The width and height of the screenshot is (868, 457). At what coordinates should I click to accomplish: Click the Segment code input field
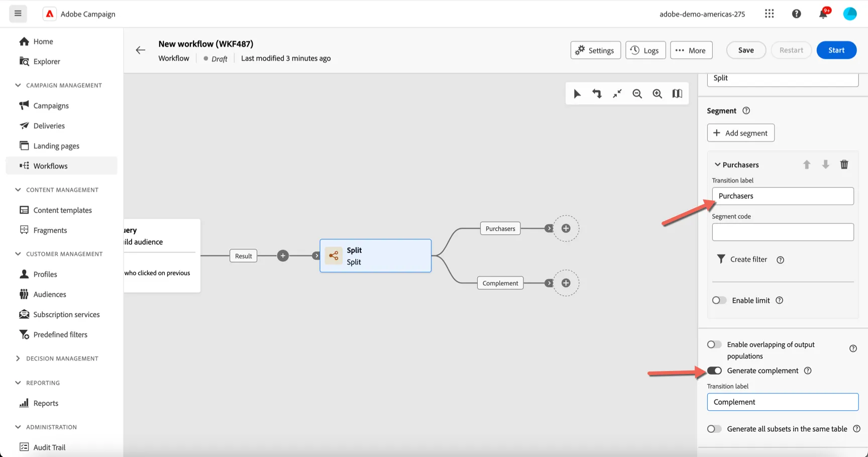(783, 232)
